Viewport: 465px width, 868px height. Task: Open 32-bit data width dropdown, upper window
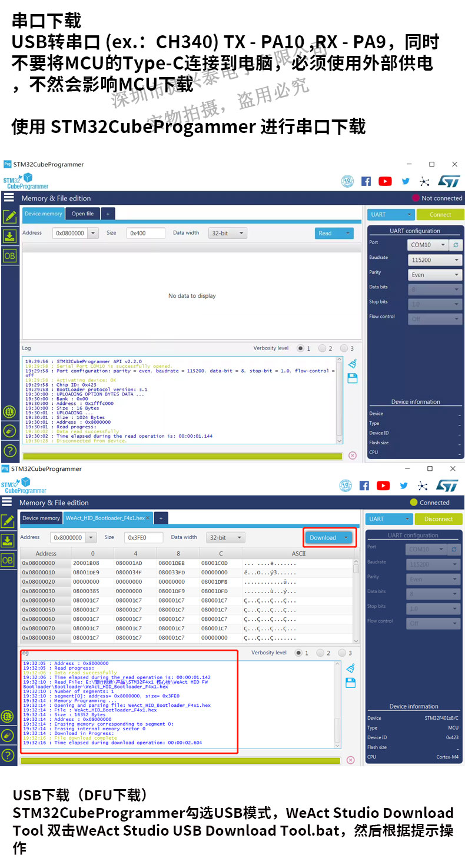(x=228, y=233)
